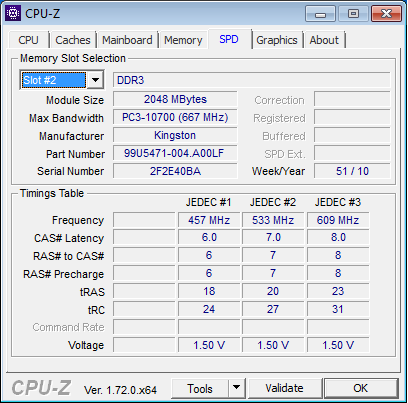Click the JEDEC #3 voltage 1.50 V

[338, 345]
